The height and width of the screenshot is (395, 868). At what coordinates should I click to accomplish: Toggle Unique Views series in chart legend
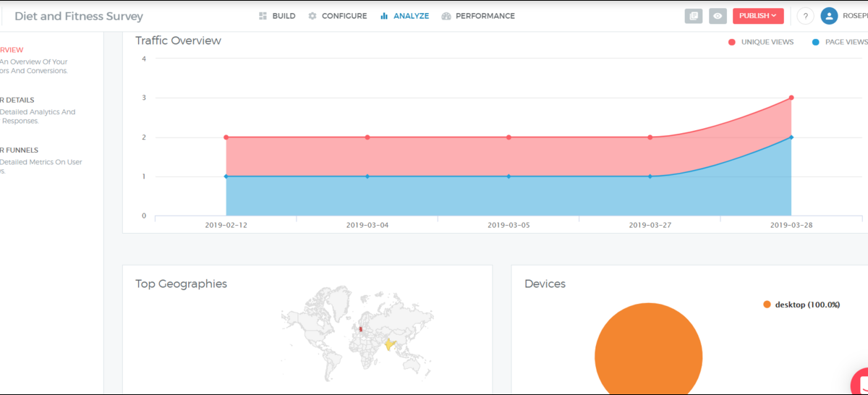(761, 42)
